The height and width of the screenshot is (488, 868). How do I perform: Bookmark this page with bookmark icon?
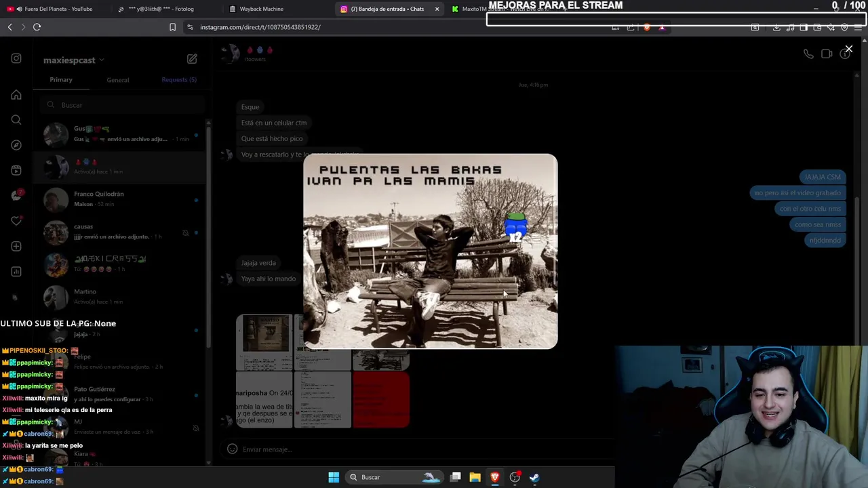(x=172, y=27)
